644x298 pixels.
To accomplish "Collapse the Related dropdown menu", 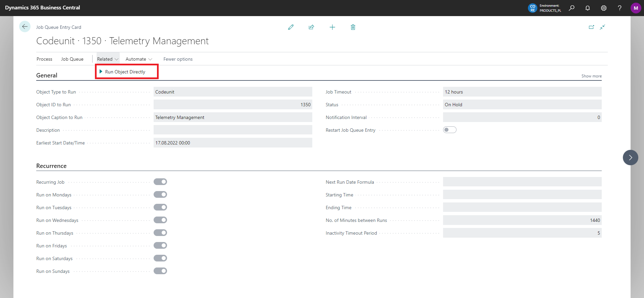I will click(x=108, y=59).
